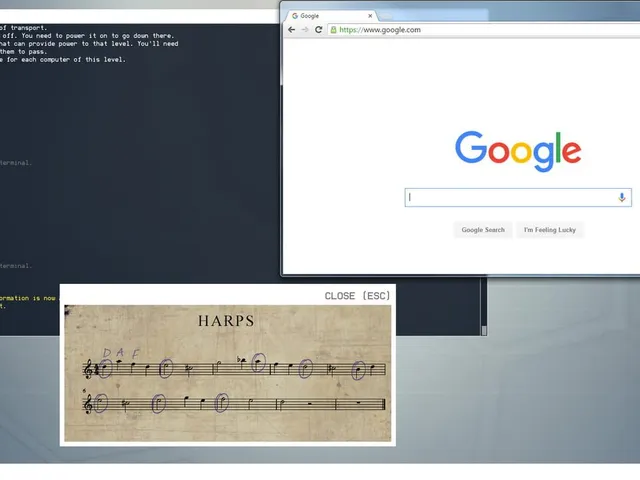Select the Google tab
This screenshot has height=480, width=640.
click(331, 16)
